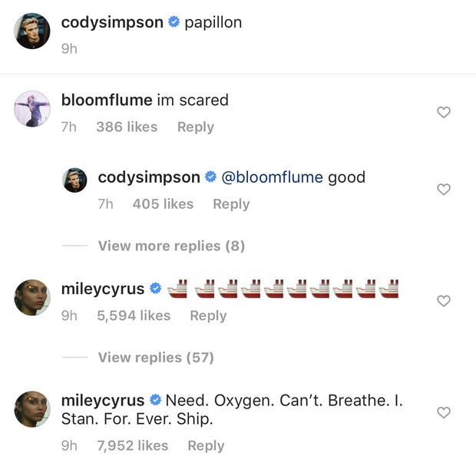Tap verified badge on mileycyrus ship comment
The width and height of the screenshot is (476, 466).
(x=155, y=289)
